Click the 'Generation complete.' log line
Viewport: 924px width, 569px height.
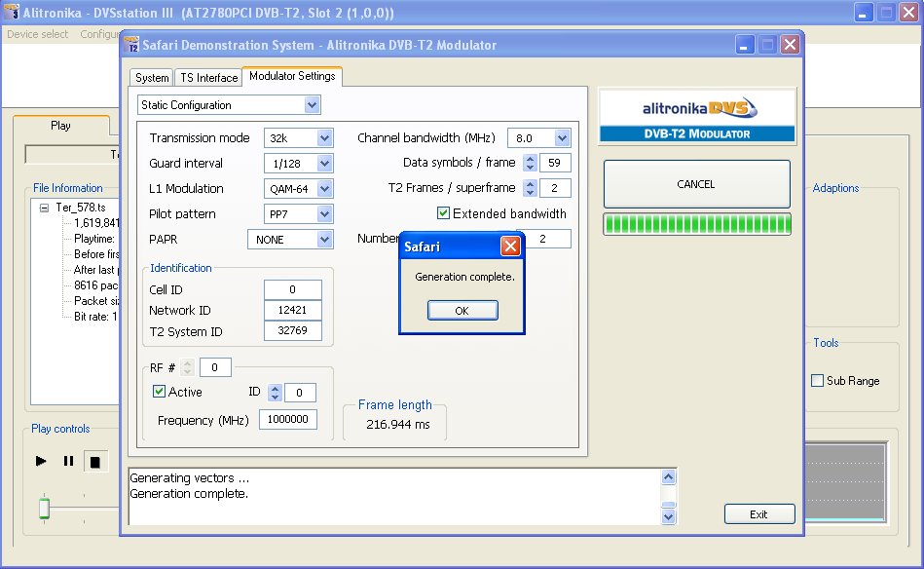[x=189, y=494]
